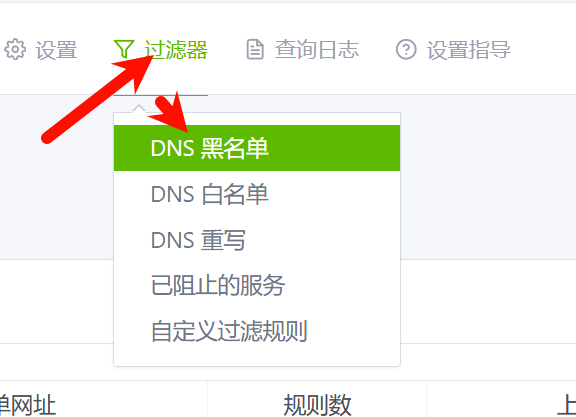Click the dropdown's upward caret pointer
The width and height of the screenshot is (576, 417).
(x=139, y=109)
